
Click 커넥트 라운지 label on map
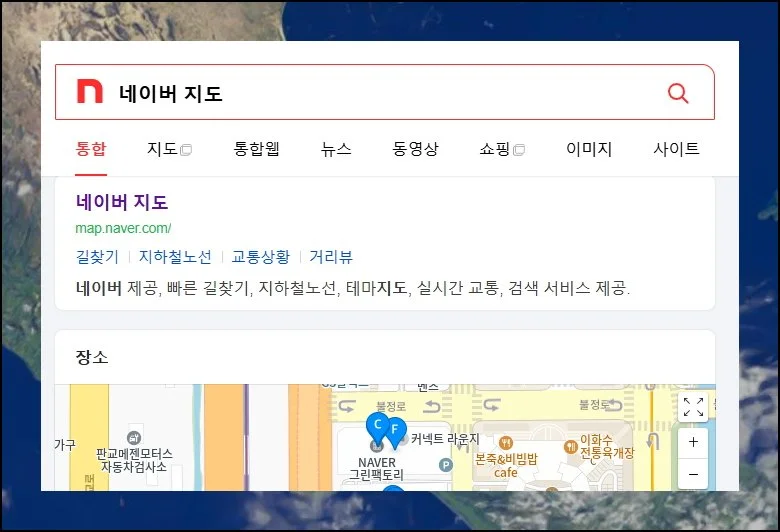click(445, 439)
